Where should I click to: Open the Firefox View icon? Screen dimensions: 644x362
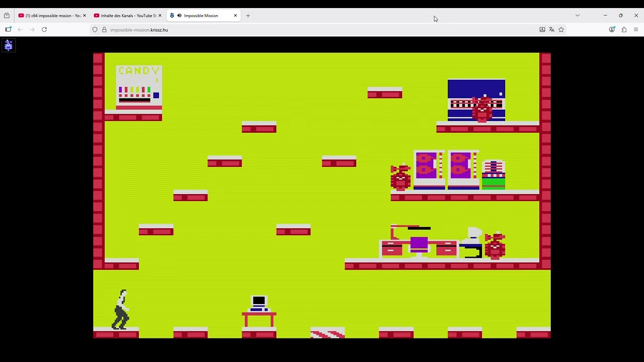pyautogui.click(x=7, y=16)
